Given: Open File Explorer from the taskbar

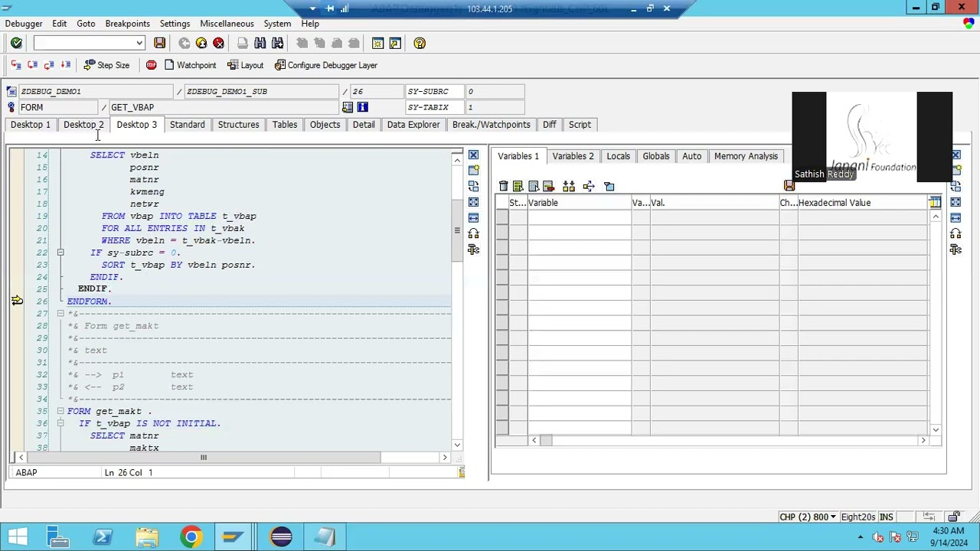Looking at the screenshot, I should (x=147, y=536).
